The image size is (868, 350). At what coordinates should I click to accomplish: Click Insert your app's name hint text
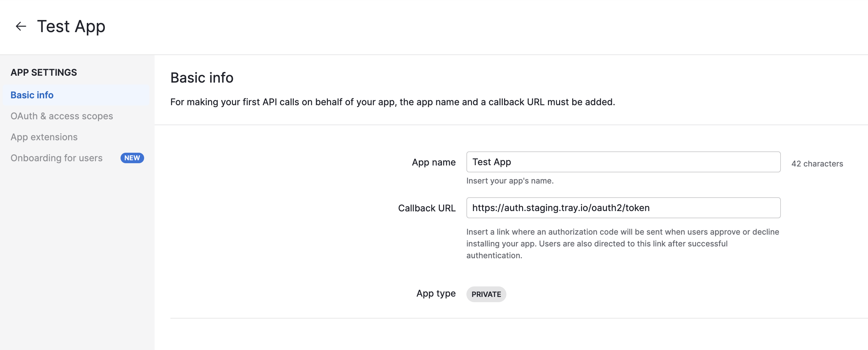pos(510,181)
